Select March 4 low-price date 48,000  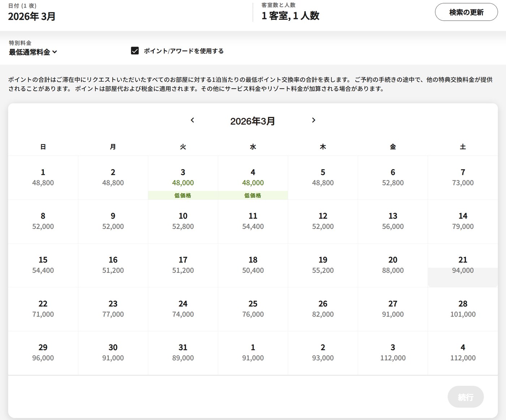(253, 178)
